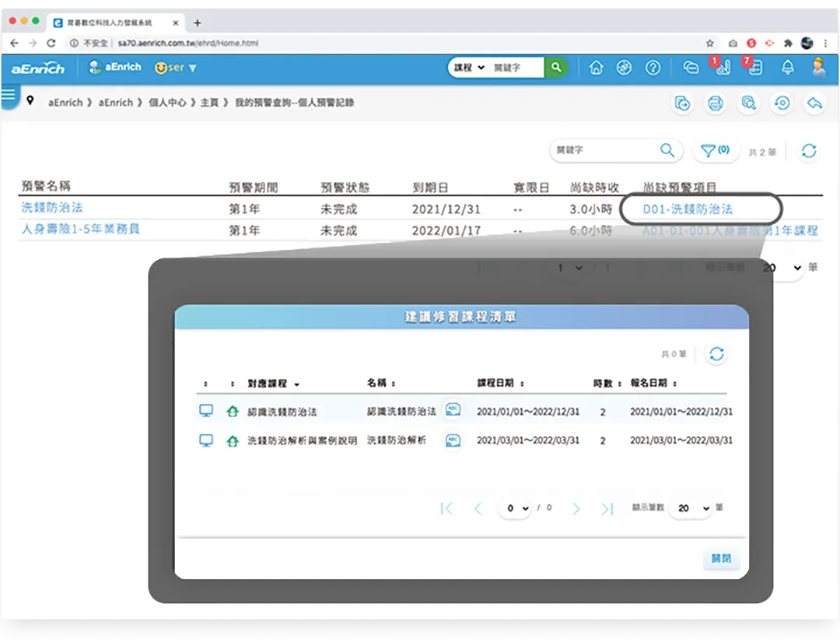Click the 關鍵字 field above the table
Image resolution: width=840 pixels, height=642 pixels.
(x=604, y=150)
